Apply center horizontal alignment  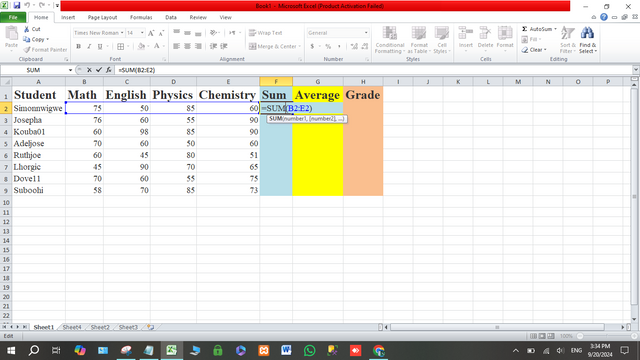tap(187, 46)
